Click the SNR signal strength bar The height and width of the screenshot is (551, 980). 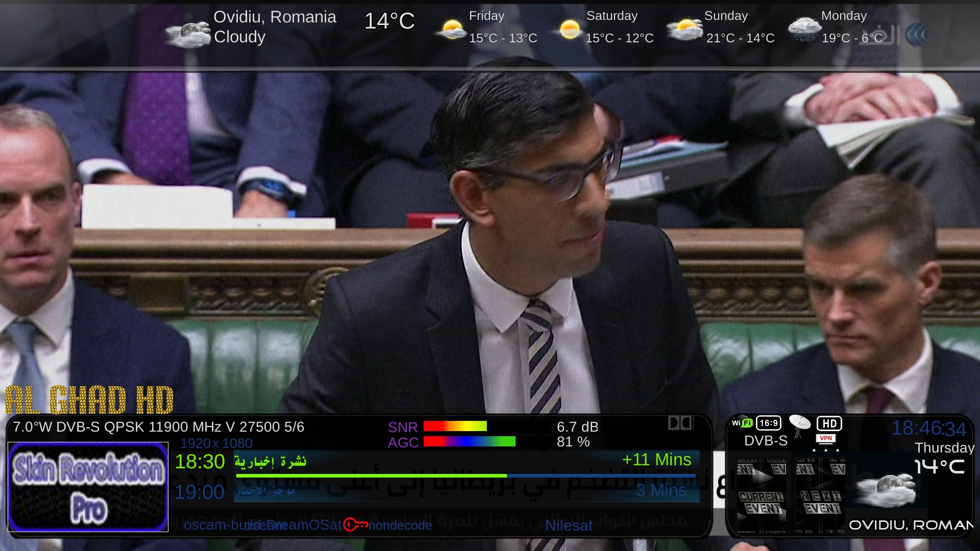[455, 427]
